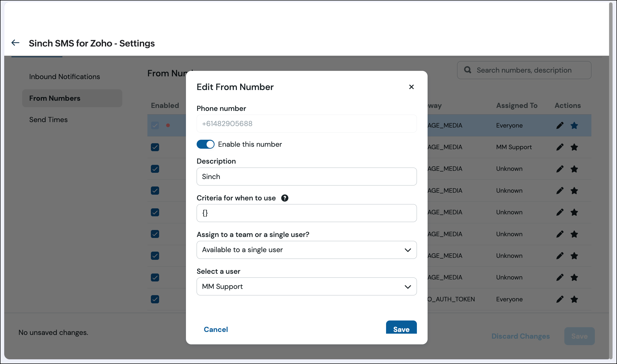The width and height of the screenshot is (617, 364).
Task: Uncheck the Enabled checkbox in the last row
Action: 155,299
